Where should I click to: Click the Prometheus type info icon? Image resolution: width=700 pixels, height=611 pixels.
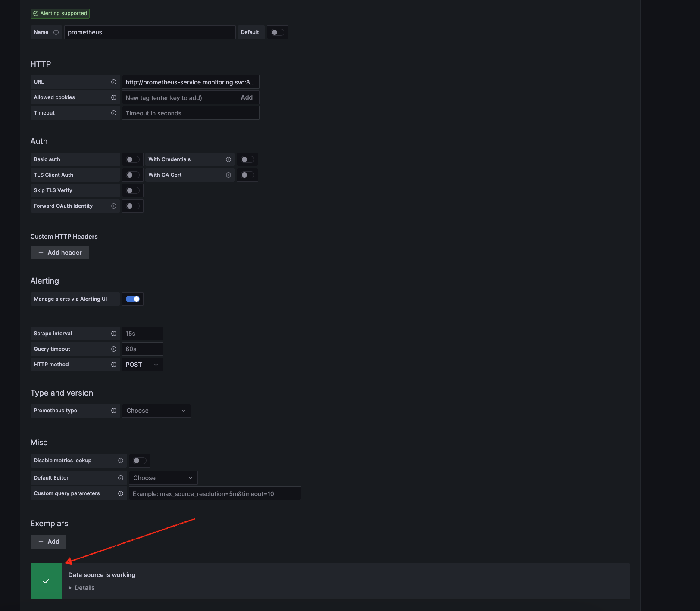click(x=113, y=411)
